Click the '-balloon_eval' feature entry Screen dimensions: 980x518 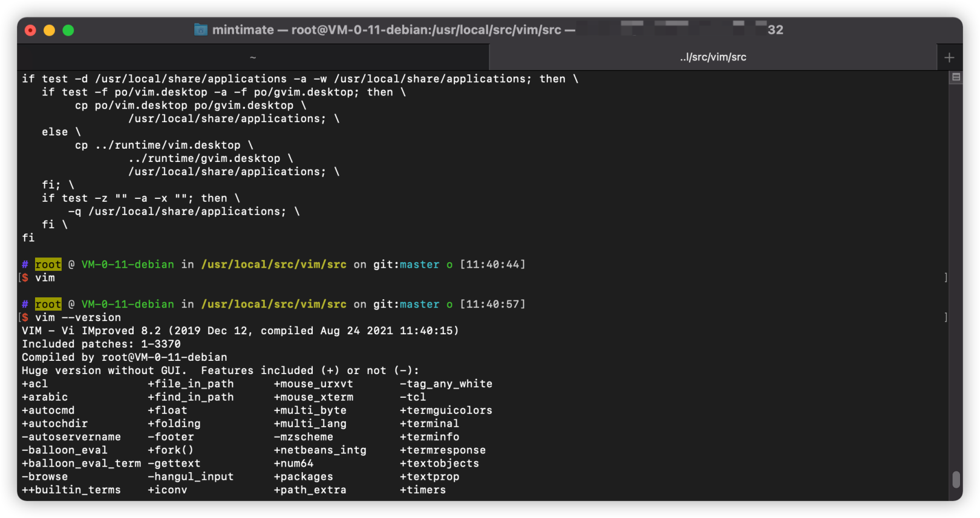pyautogui.click(x=65, y=450)
